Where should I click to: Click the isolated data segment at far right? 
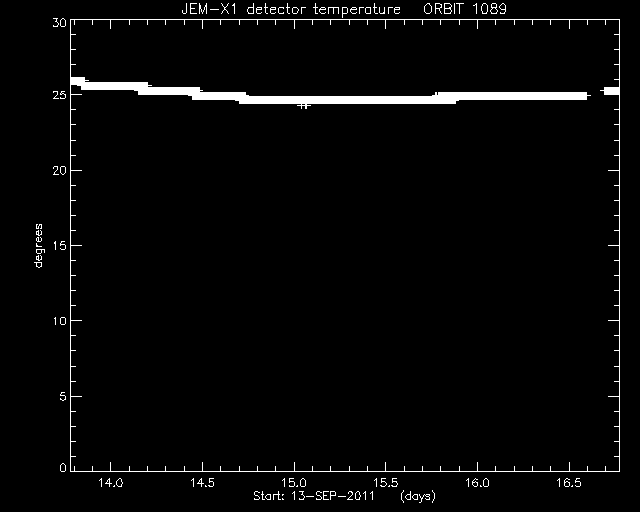[610, 91]
